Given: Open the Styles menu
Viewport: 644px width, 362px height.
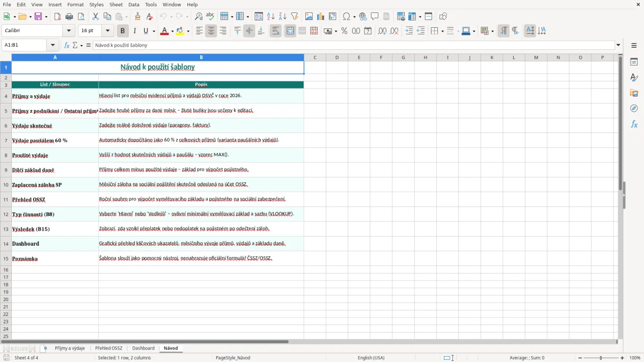Looking at the screenshot, I should [x=97, y=4].
